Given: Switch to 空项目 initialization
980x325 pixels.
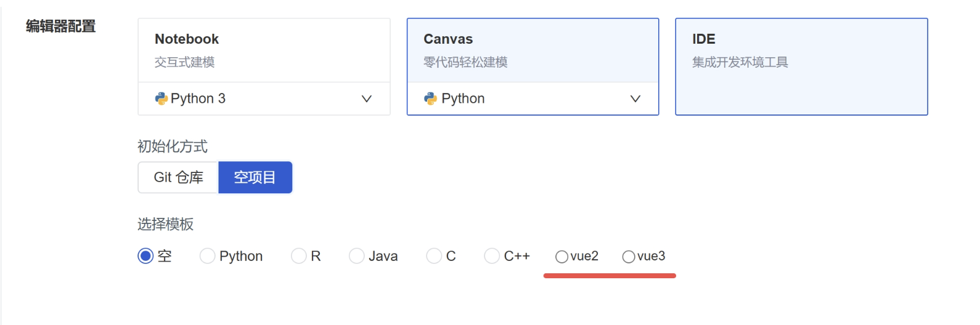Looking at the screenshot, I should tap(255, 177).
